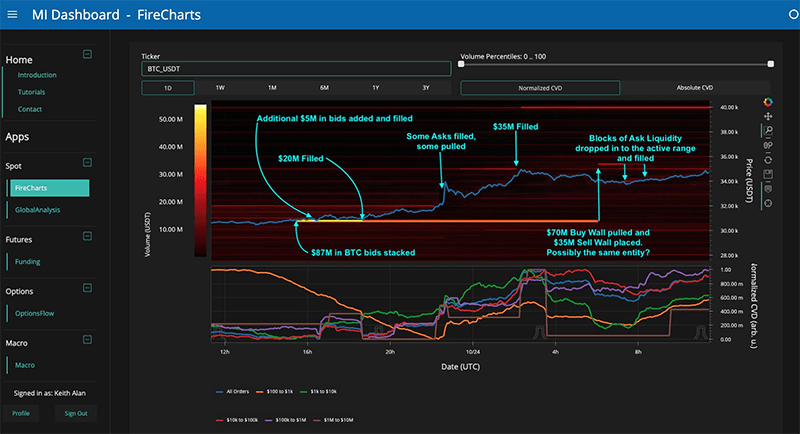Save chart using the Save icon

click(x=767, y=174)
